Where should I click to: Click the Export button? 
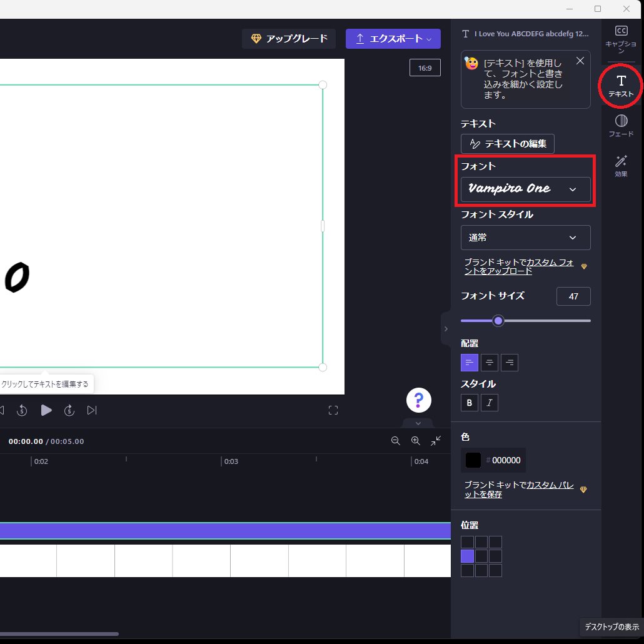[393, 39]
